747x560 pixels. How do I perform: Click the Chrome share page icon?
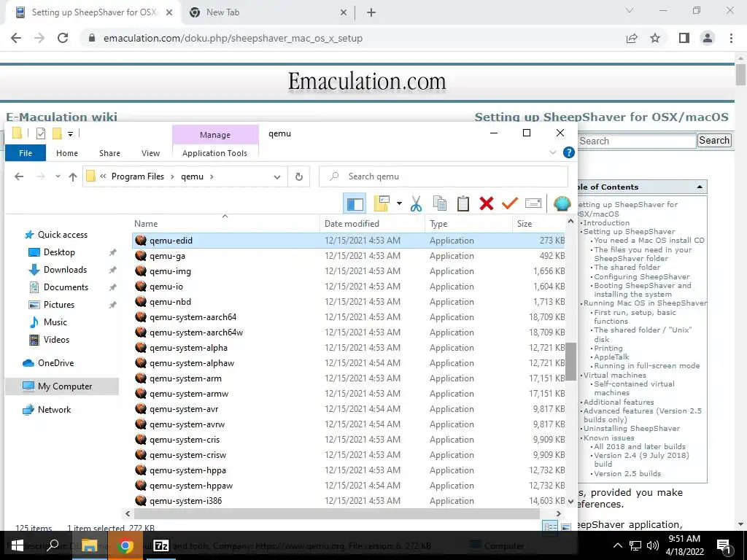632,38
